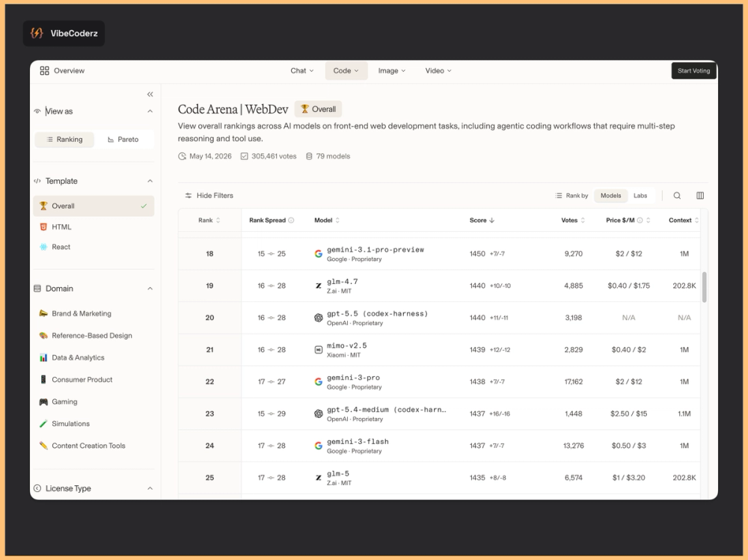
Task: Click the '79 models' text
Action: [333, 156]
